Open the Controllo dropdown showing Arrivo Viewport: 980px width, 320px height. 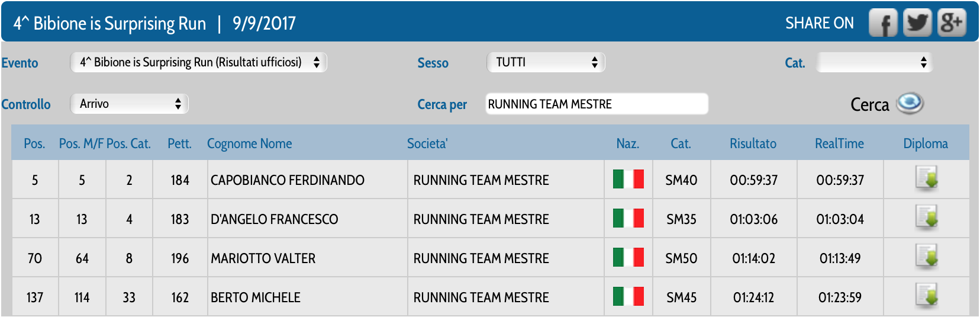(x=129, y=104)
